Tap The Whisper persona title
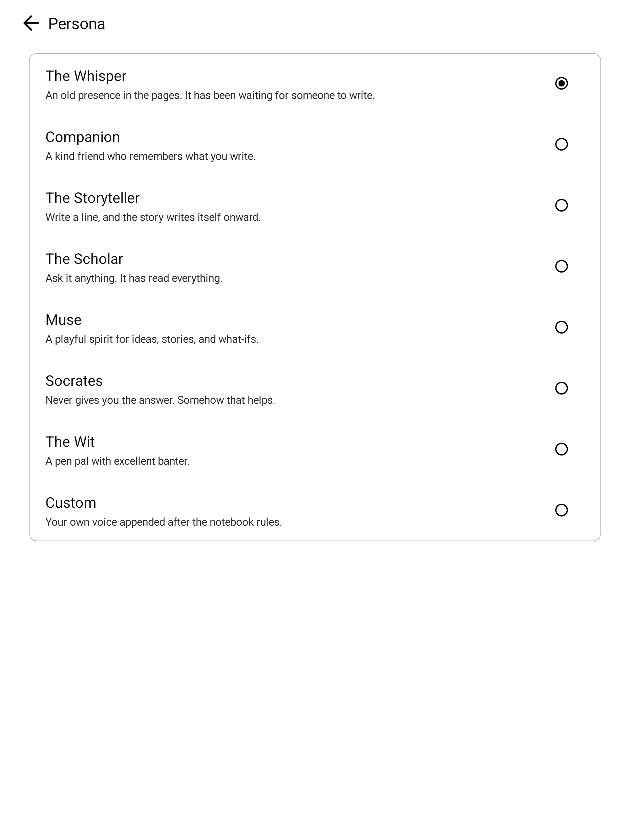This screenshot has height=840, width=630. (x=86, y=76)
